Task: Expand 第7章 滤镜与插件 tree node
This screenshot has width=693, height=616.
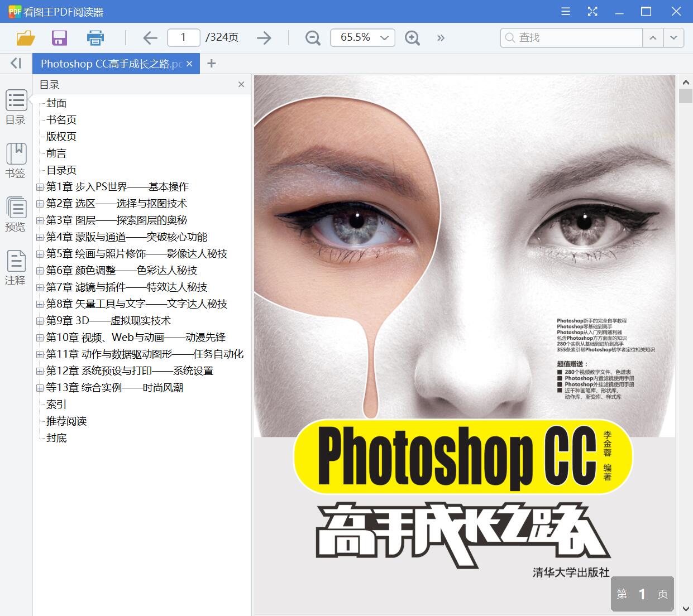Action: tap(40, 287)
